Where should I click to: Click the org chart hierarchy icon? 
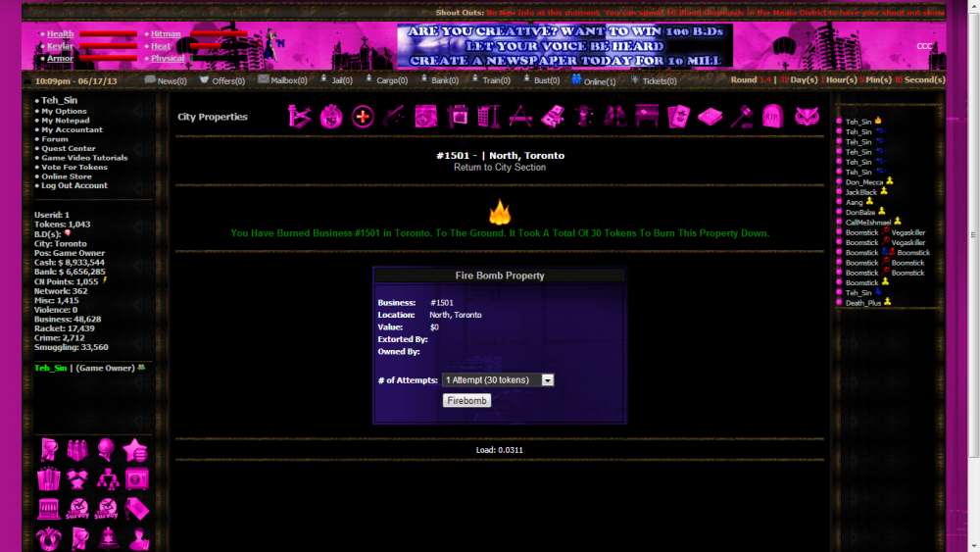[x=108, y=479]
